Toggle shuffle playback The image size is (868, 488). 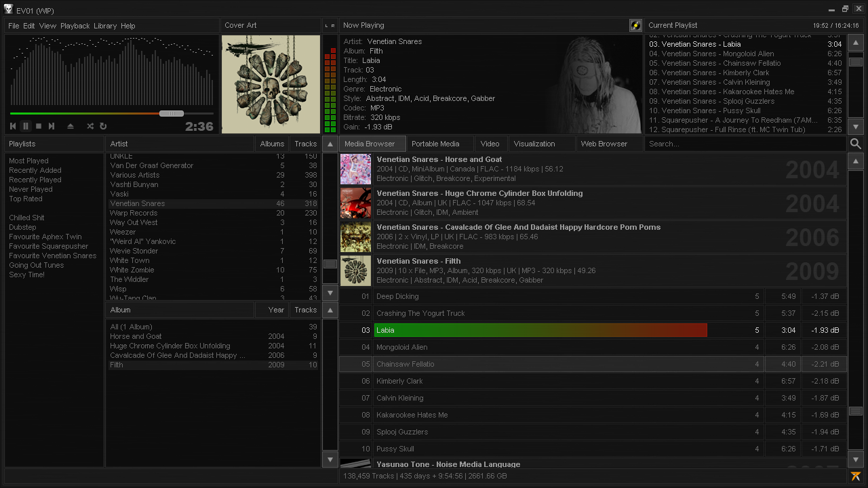pos(90,126)
